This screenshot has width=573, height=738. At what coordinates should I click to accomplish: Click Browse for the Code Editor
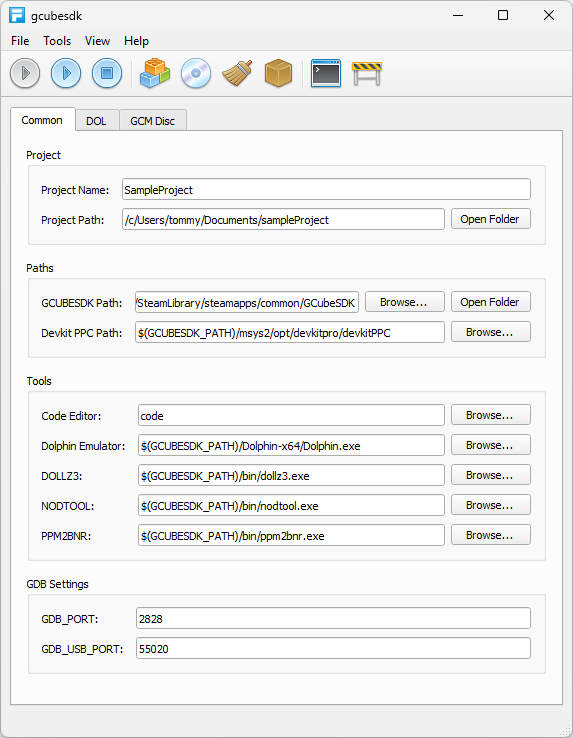click(491, 415)
